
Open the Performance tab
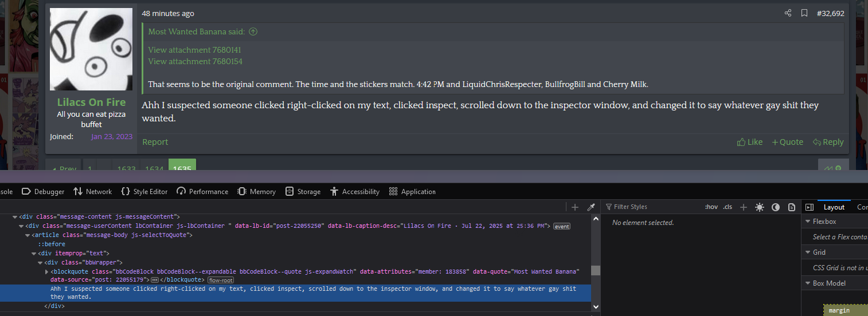click(x=202, y=191)
